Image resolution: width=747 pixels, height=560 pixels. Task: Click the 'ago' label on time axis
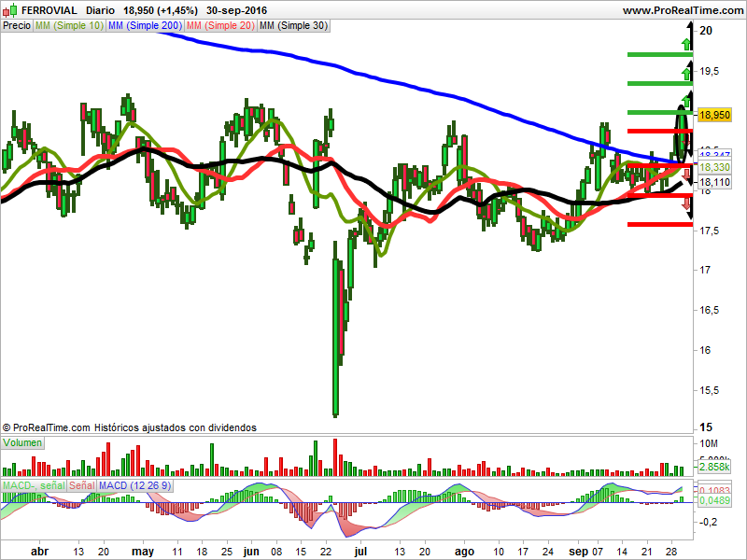[x=464, y=552]
